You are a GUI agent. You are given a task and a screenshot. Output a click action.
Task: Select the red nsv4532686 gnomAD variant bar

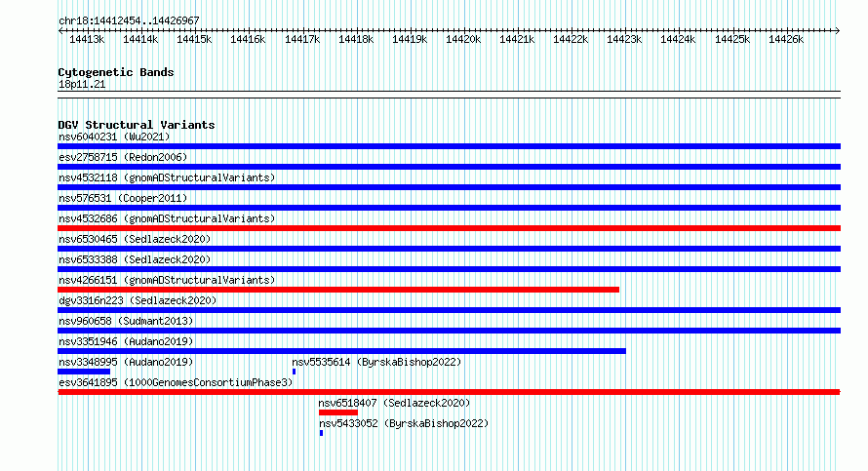click(449, 228)
